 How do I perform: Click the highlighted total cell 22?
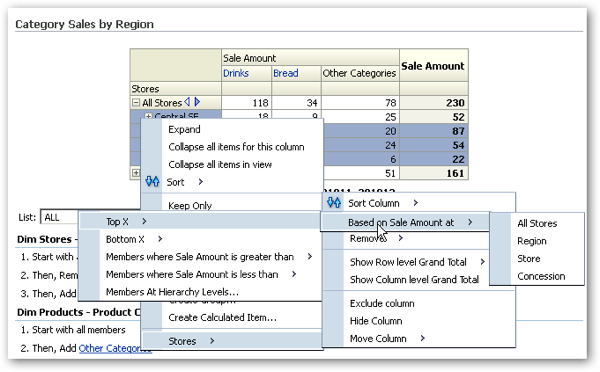pos(434,159)
